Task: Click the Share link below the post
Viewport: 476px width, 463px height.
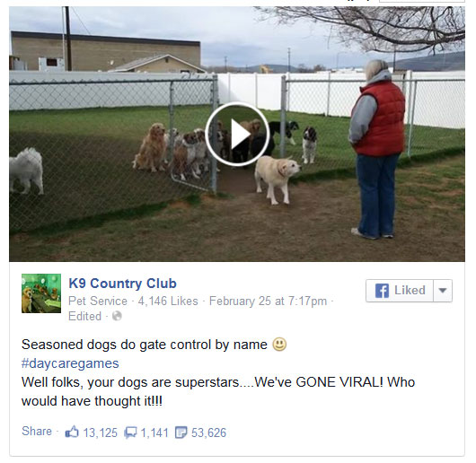Action: pos(37,431)
